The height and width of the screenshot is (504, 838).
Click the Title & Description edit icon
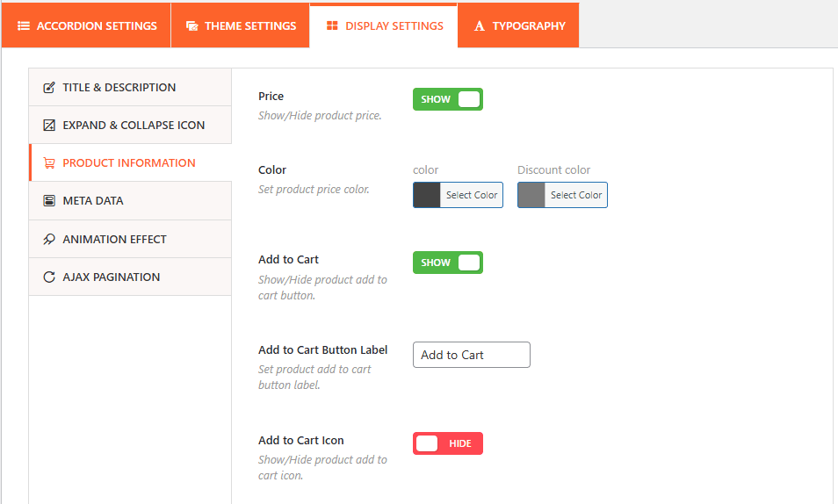[x=49, y=88]
